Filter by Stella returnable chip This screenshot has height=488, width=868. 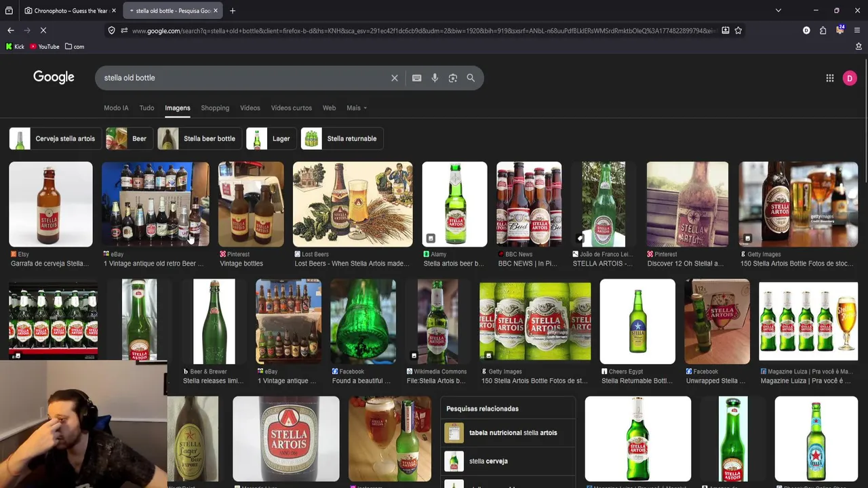pyautogui.click(x=342, y=138)
